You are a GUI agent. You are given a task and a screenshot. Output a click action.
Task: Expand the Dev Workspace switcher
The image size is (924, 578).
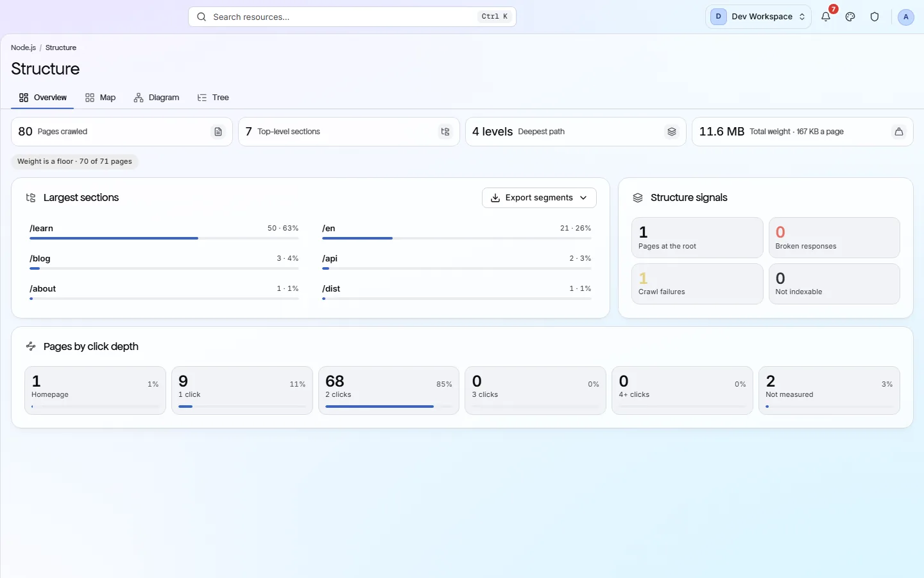click(758, 17)
